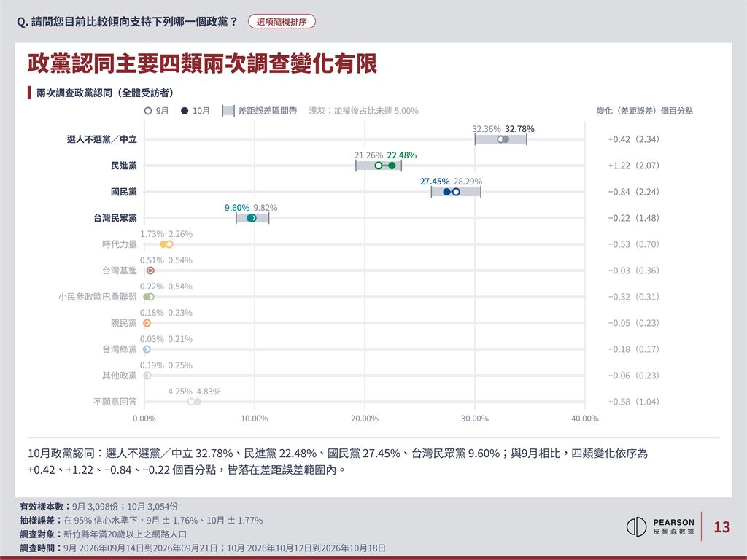Click the 10.00% x-axis tick label
This screenshot has height=560, width=747.
(x=255, y=419)
